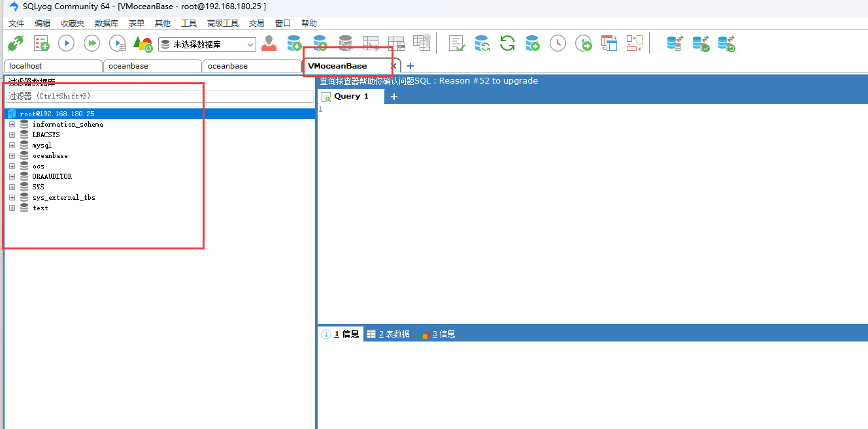
Task: Click the play icon with result grid
Action: click(117, 44)
